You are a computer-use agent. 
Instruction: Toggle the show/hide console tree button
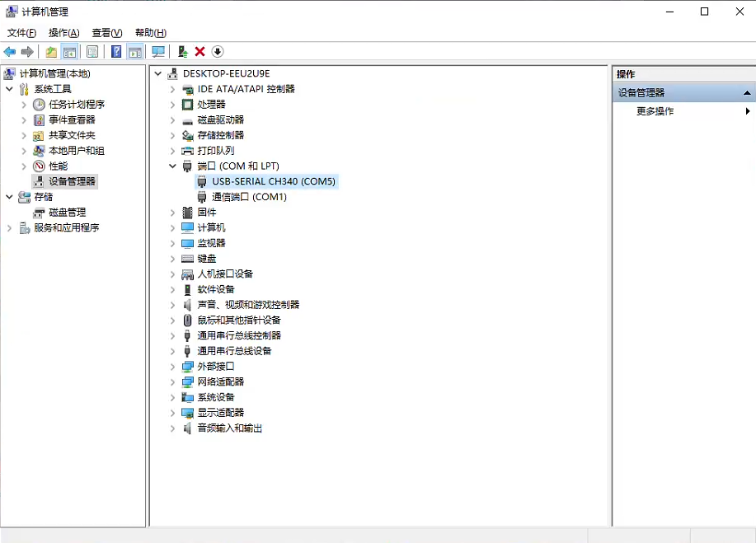pos(70,52)
